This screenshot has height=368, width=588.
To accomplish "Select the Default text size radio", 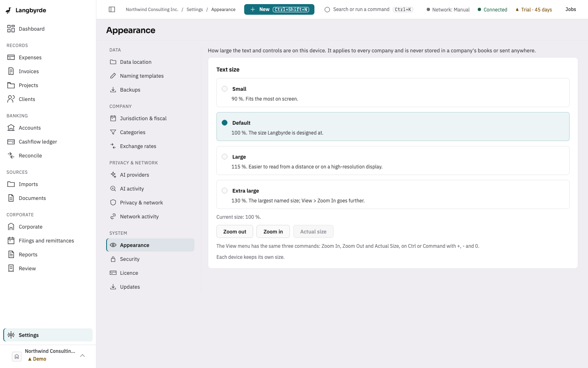I will (225, 123).
